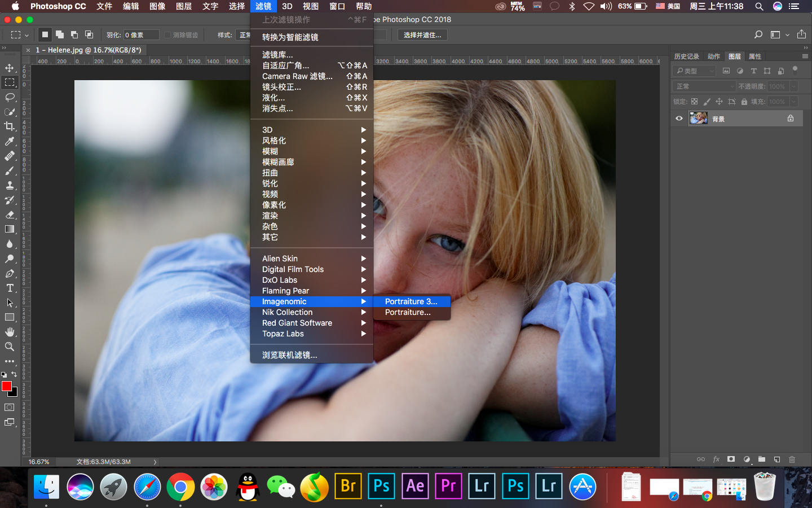Image resolution: width=812 pixels, height=508 pixels.
Task: Pick the Eyedropper tool
Action: pos(10,141)
